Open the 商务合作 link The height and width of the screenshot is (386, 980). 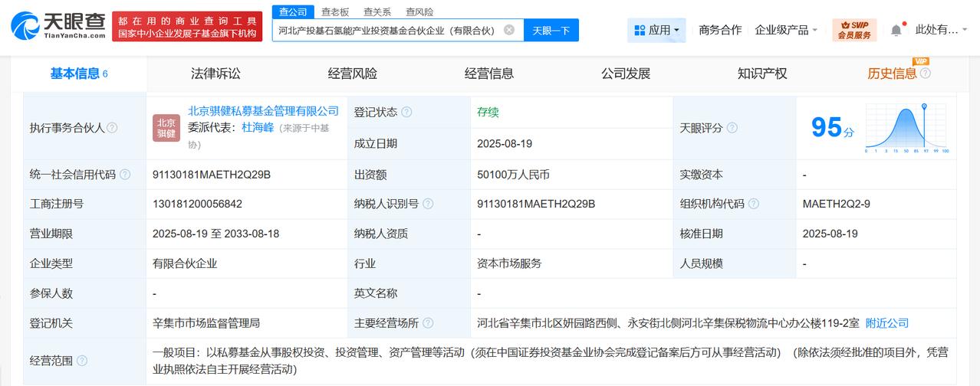[x=720, y=30]
